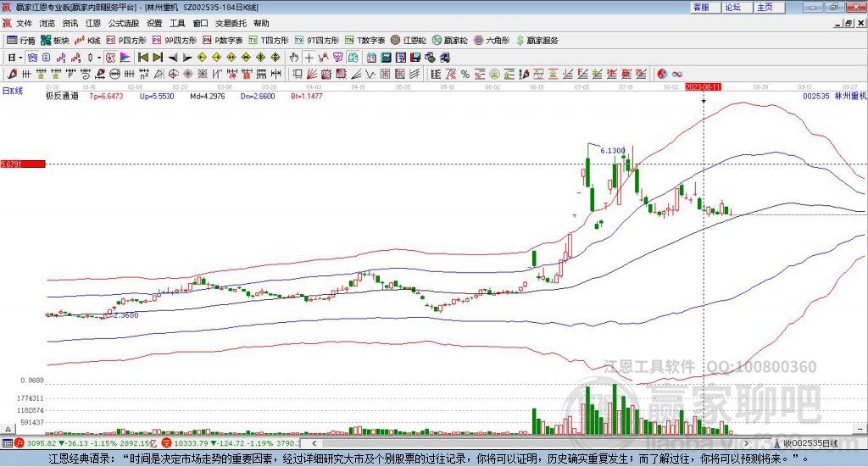Open the 日 period dropdown
This screenshot has height=467, width=868.
pyautogui.click(x=15, y=58)
